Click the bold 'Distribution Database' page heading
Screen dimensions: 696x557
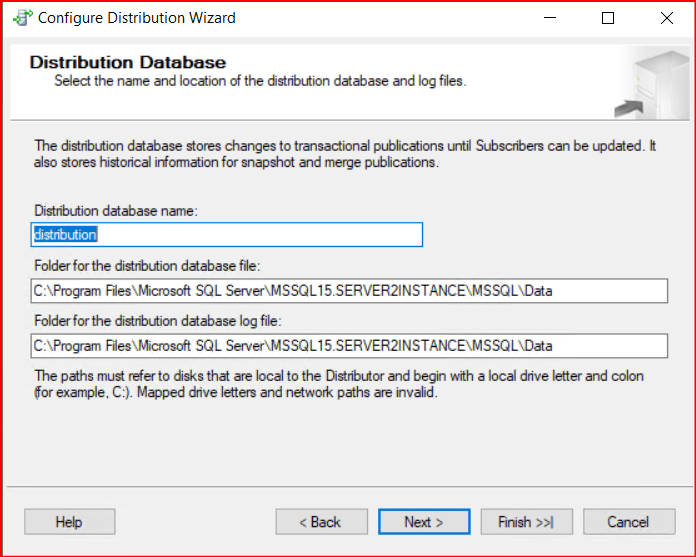(128, 63)
